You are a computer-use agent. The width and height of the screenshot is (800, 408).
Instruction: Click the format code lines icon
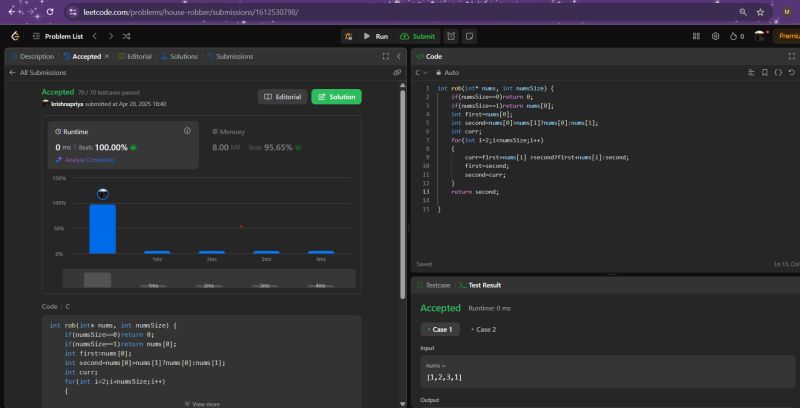click(x=751, y=73)
